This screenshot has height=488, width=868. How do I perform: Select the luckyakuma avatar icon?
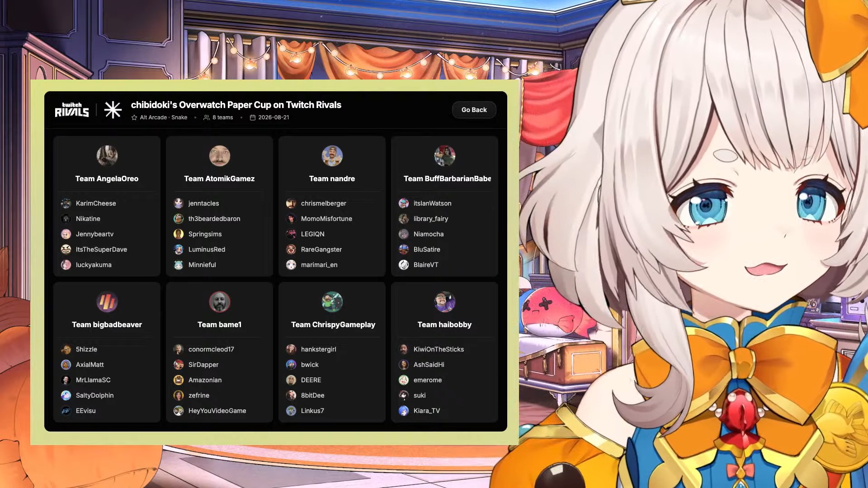pos(66,265)
